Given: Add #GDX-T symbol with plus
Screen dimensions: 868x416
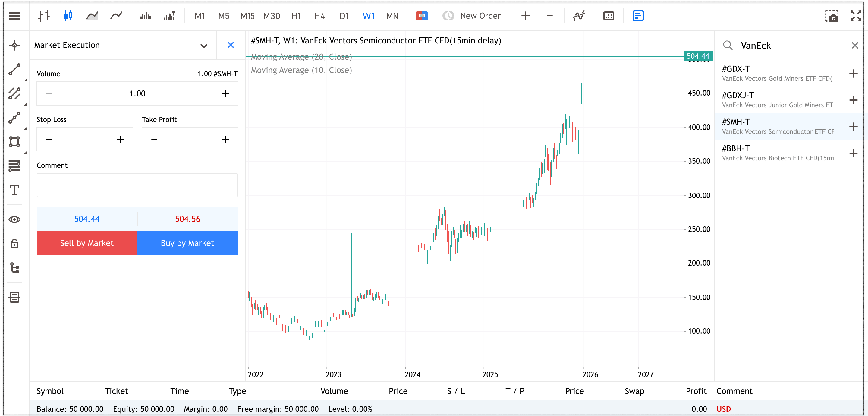Looking at the screenshot, I should pyautogui.click(x=853, y=74).
